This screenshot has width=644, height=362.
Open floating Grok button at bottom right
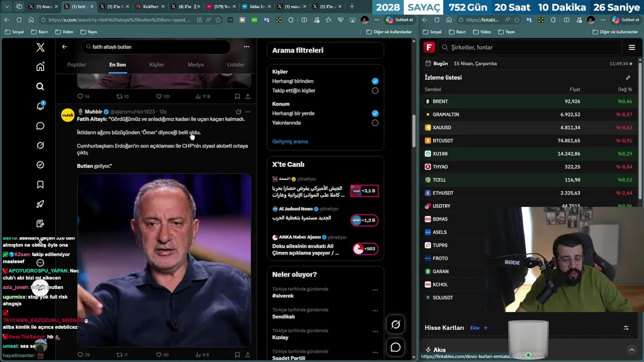tap(395, 325)
